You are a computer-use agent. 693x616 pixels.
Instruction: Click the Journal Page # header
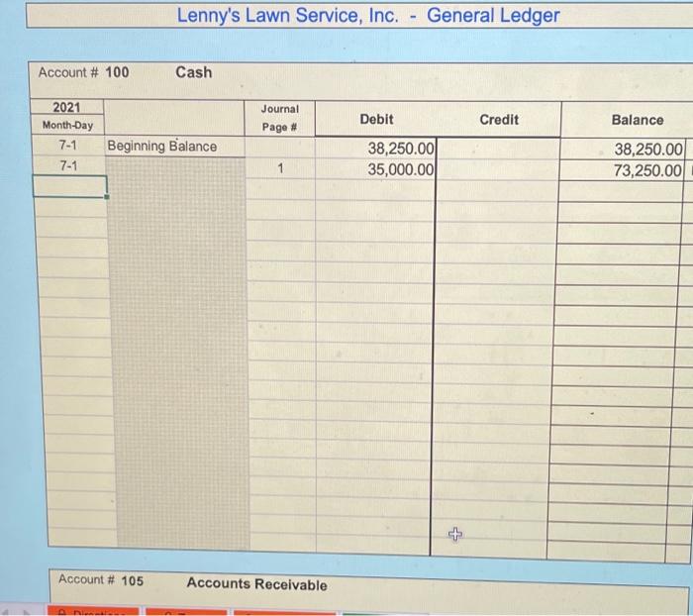pos(280,118)
